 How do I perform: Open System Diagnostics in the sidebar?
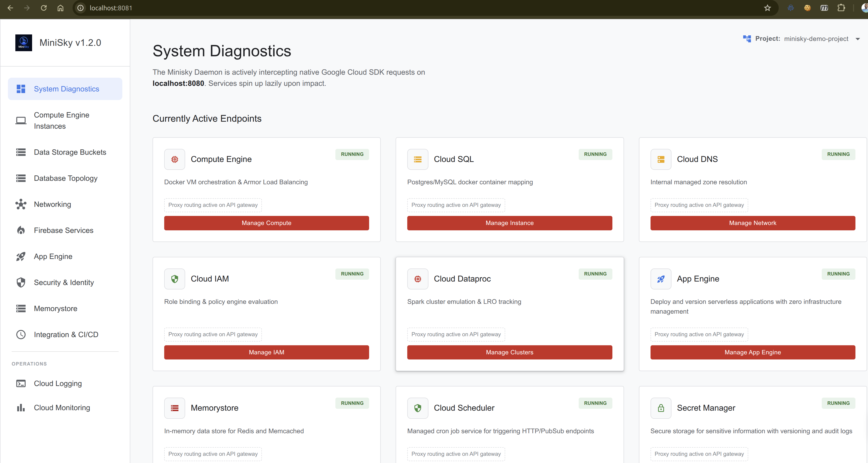point(65,89)
